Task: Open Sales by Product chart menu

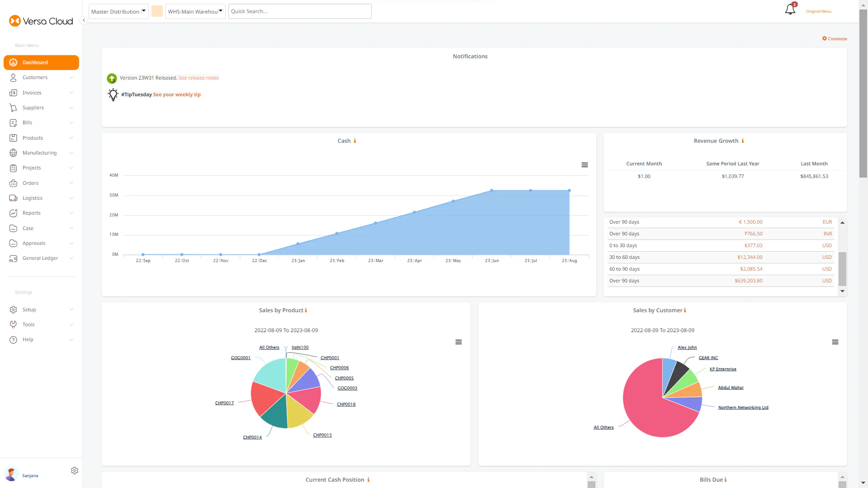Action: tap(458, 342)
